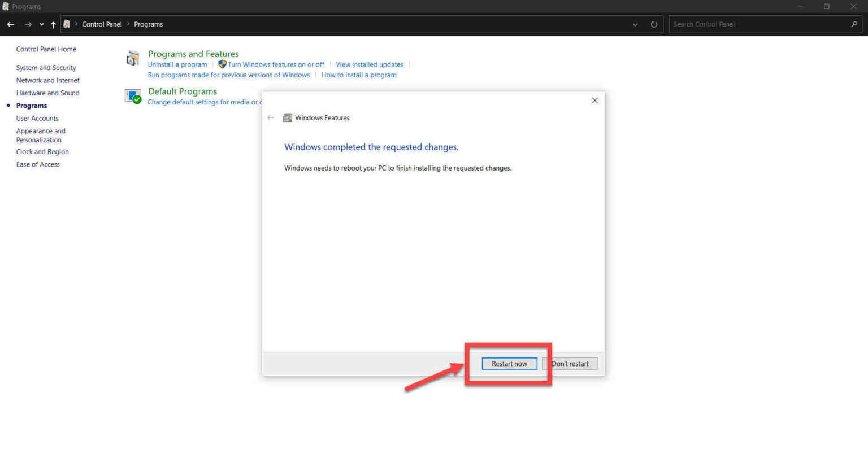868x471 pixels.
Task: Open the Default Programs icon
Action: click(x=132, y=96)
